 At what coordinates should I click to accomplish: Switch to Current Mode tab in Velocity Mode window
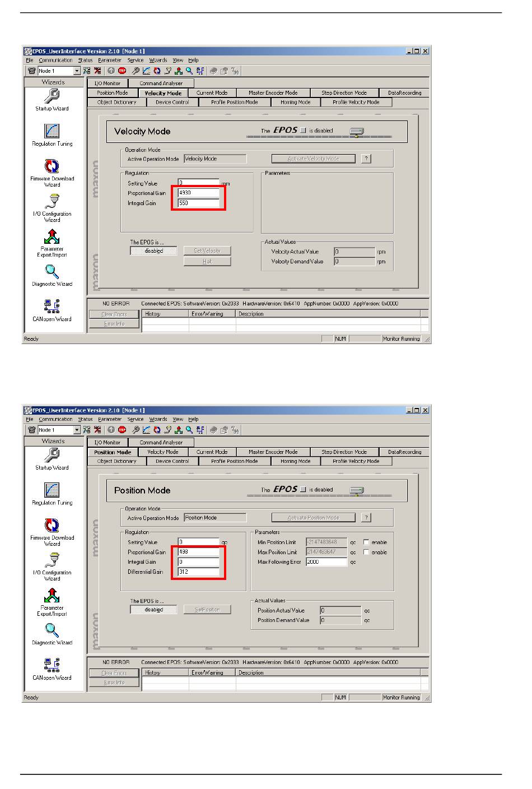click(x=212, y=93)
